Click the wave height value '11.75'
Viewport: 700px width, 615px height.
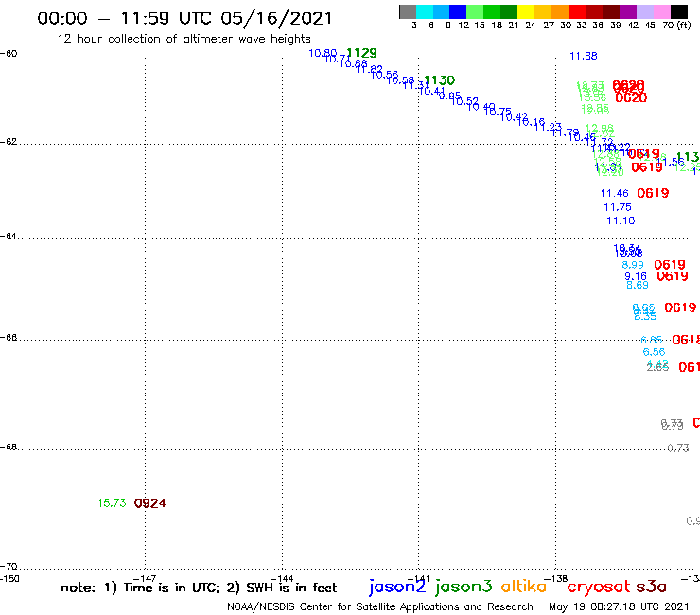(618, 207)
